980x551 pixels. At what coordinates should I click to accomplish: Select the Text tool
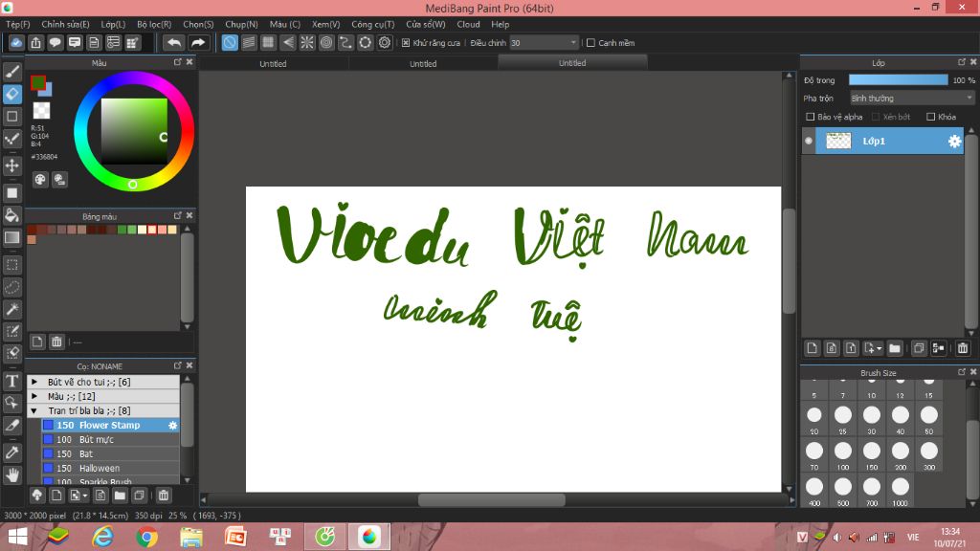click(11, 381)
